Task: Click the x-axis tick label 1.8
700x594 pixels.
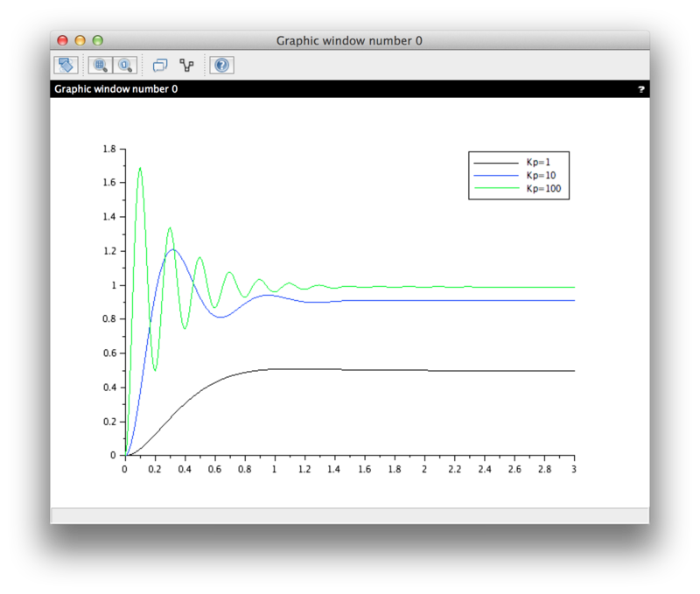Action: pyautogui.click(x=395, y=470)
